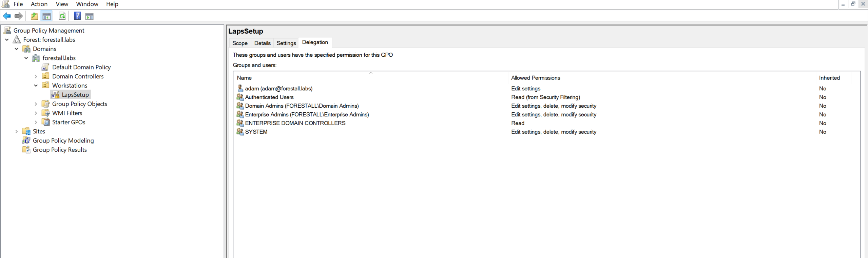This screenshot has width=868, height=258.
Task: Select the ENTERPRISE DOMAIN CONTROLLERS entry
Action: pos(295,123)
